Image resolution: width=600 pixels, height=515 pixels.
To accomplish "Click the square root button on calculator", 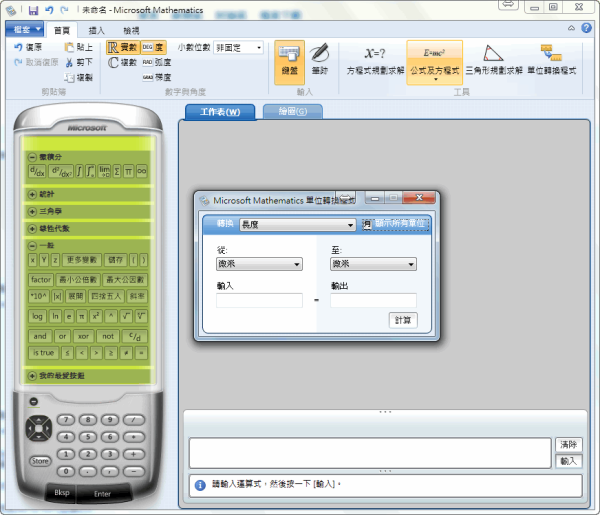I will coord(126,316).
